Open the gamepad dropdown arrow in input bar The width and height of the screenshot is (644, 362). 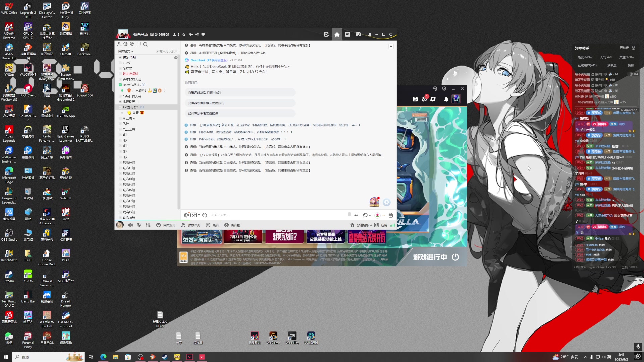pyautogui.click(x=199, y=215)
